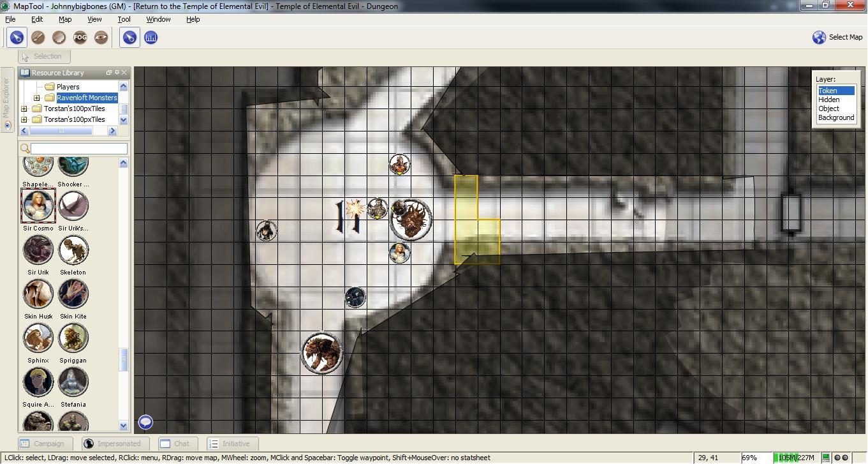Click the folder tree scroll-right arrow
This screenshot has width=868, height=464.
[112, 131]
